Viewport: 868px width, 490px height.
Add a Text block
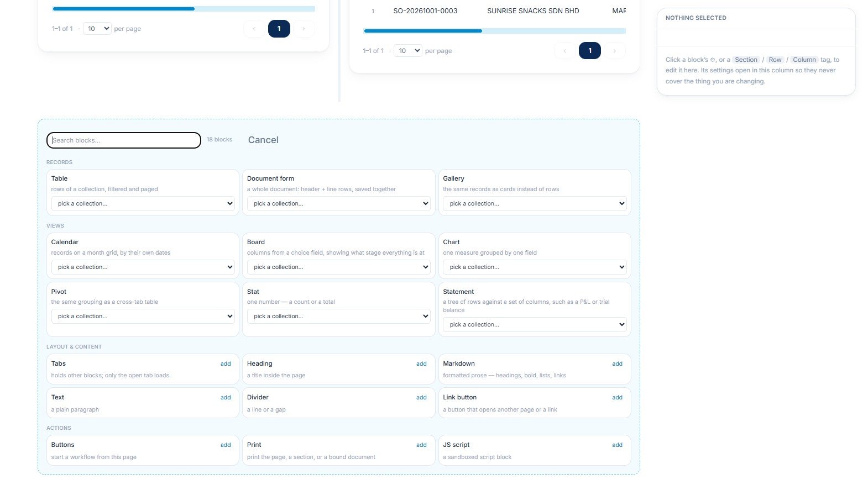pos(226,398)
